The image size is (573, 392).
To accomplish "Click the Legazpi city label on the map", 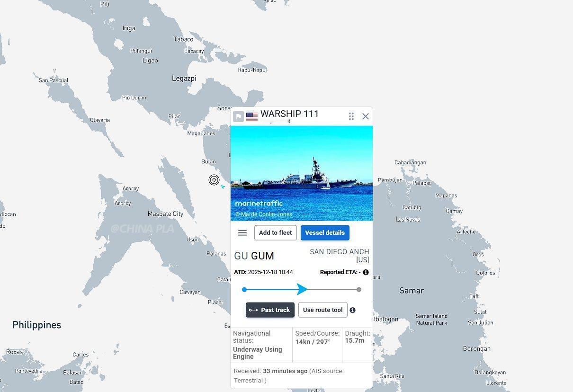I will coord(184,79).
